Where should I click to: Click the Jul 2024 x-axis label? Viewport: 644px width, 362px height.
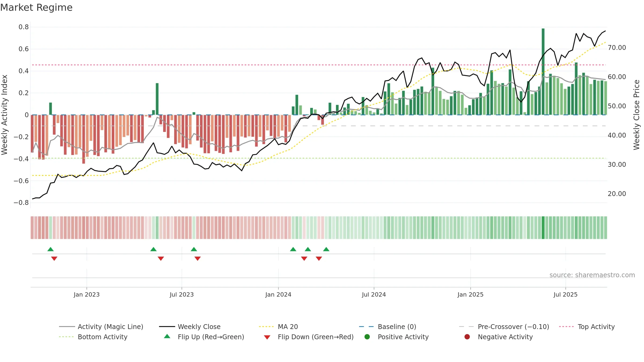tap(374, 294)
